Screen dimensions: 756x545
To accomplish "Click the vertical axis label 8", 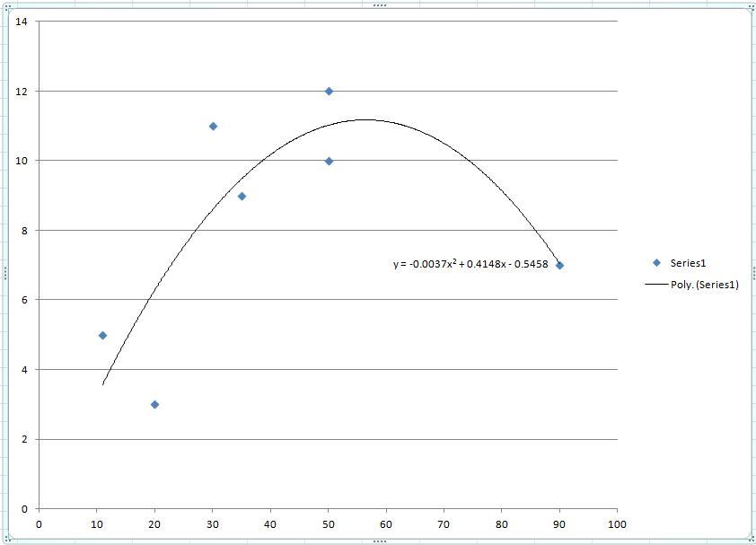I will [x=24, y=231].
